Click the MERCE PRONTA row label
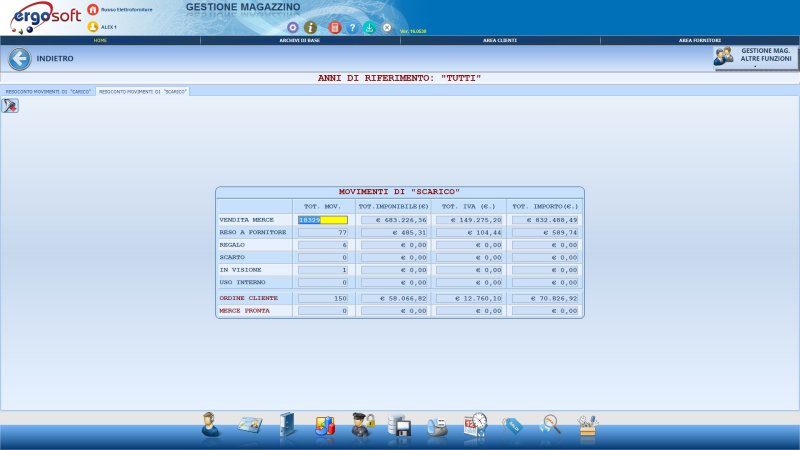 tap(244, 311)
